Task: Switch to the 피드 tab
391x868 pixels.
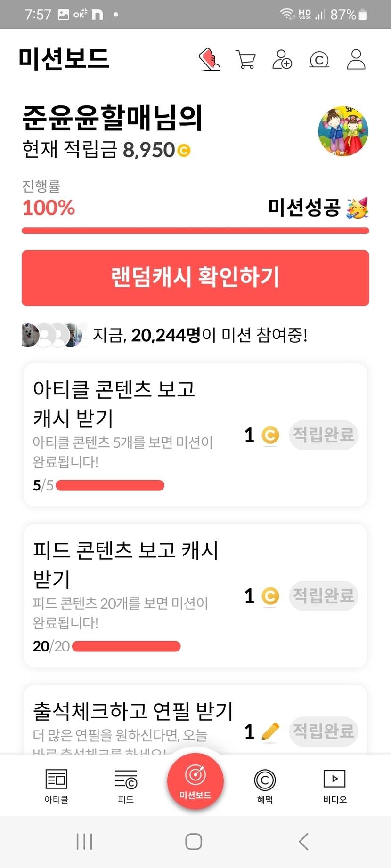Action: [x=126, y=785]
